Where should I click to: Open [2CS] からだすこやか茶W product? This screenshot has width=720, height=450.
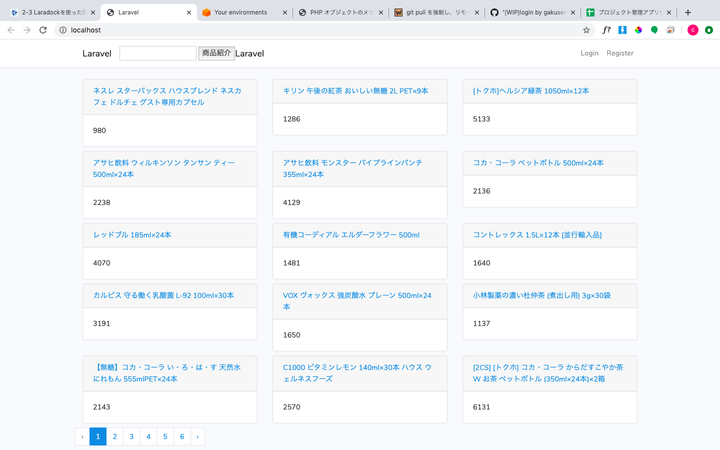click(x=548, y=373)
